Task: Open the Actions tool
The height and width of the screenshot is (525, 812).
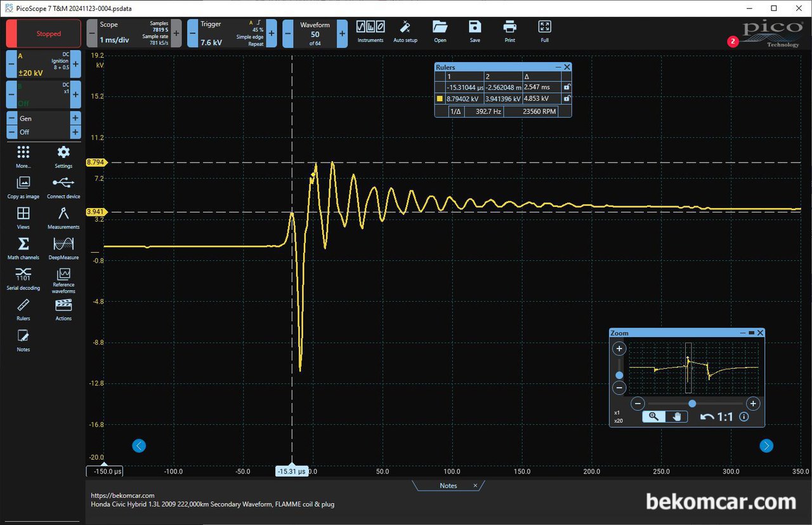Action: (x=63, y=309)
